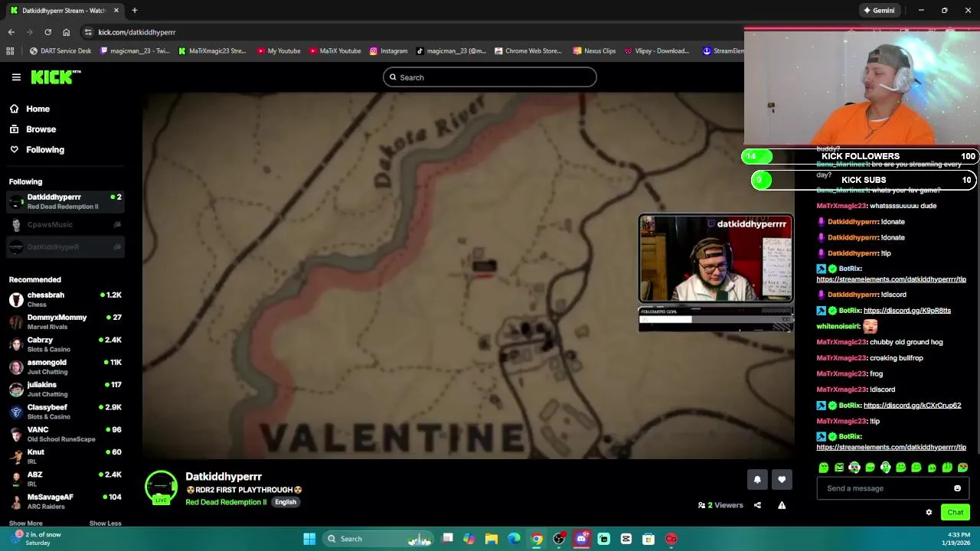This screenshot has height=551, width=980.
Task: Open the Gemini button in Chrome
Action: click(879, 11)
